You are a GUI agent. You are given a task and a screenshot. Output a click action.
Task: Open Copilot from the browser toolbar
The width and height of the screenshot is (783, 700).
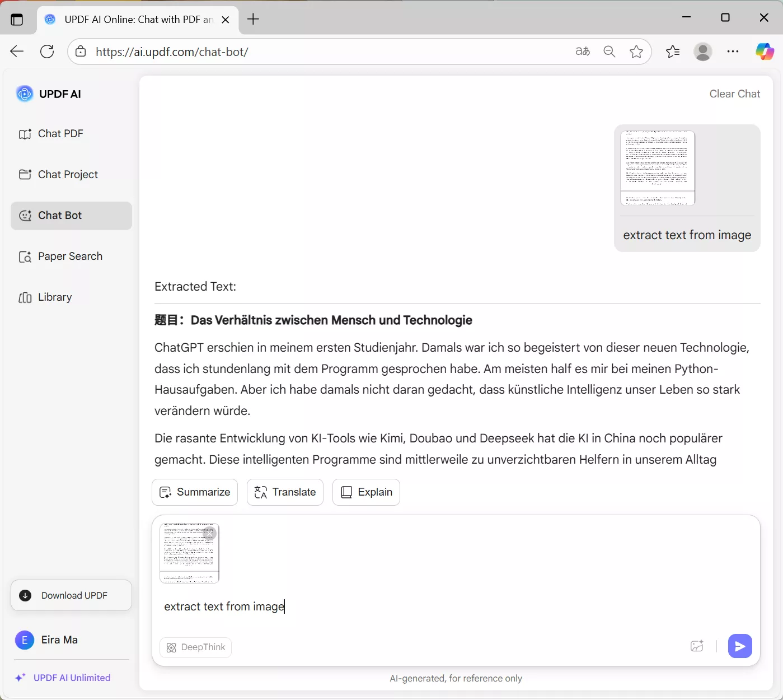[x=763, y=52]
